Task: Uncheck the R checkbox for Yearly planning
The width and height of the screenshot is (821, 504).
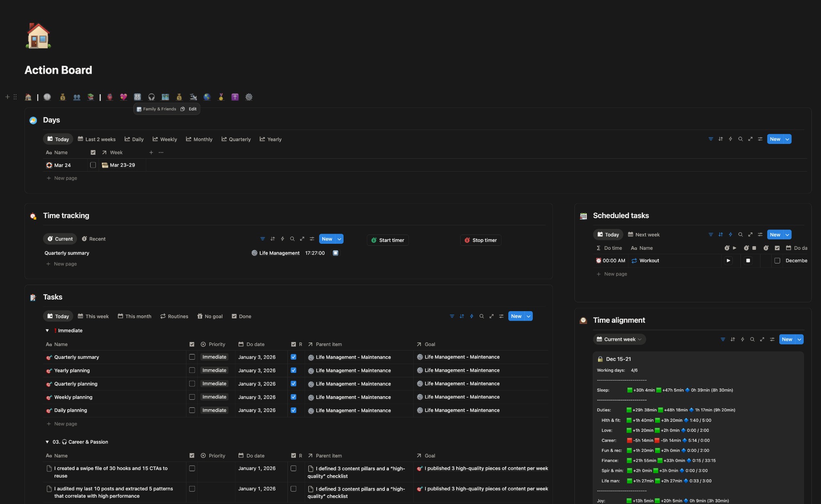Action: point(293,370)
